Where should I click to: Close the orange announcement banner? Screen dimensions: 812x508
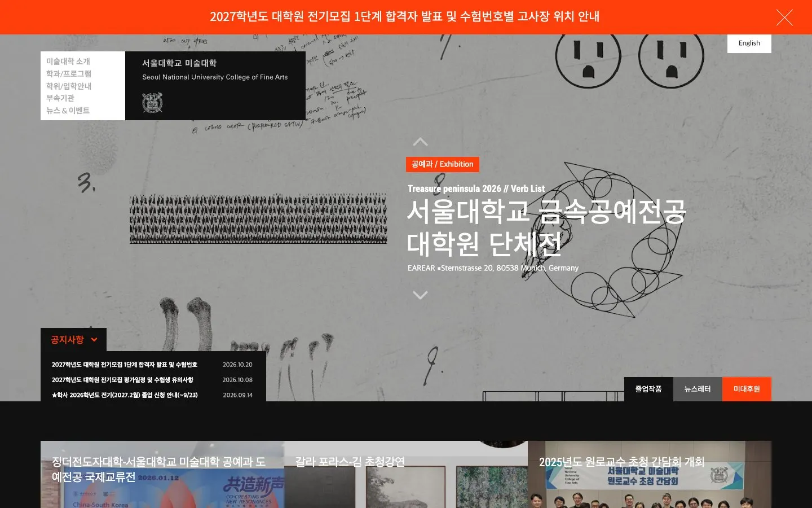(784, 17)
